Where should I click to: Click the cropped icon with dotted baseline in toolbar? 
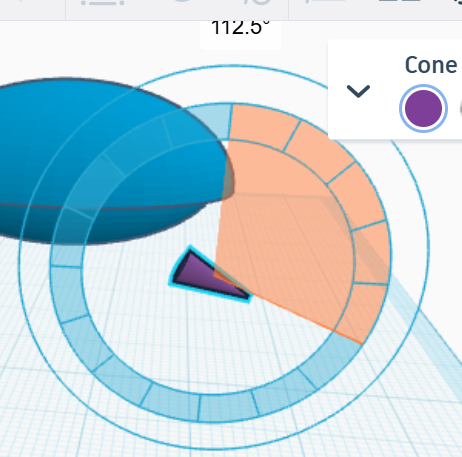(x=102, y=3)
